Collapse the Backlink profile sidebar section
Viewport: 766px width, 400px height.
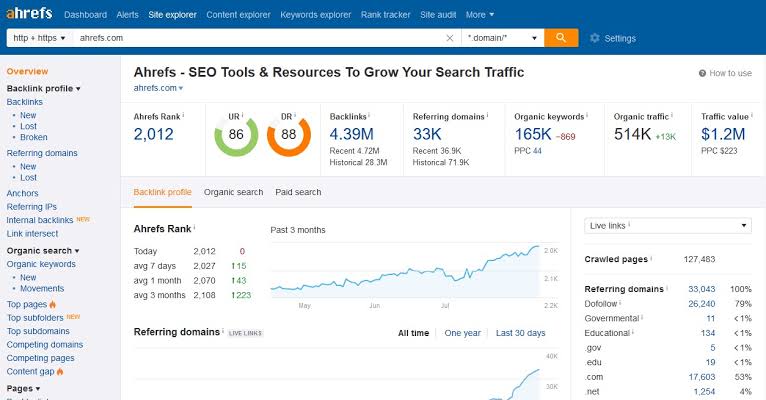(x=43, y=88)
